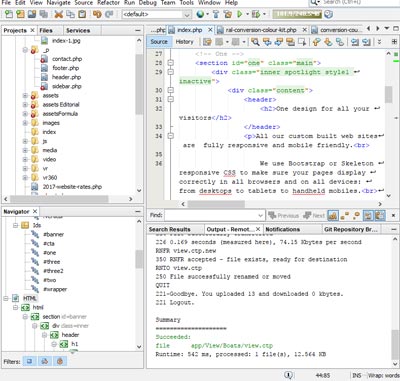The image size is (400, 381).
Task: Close the index.php editor tab
Action: click(210, 30)
